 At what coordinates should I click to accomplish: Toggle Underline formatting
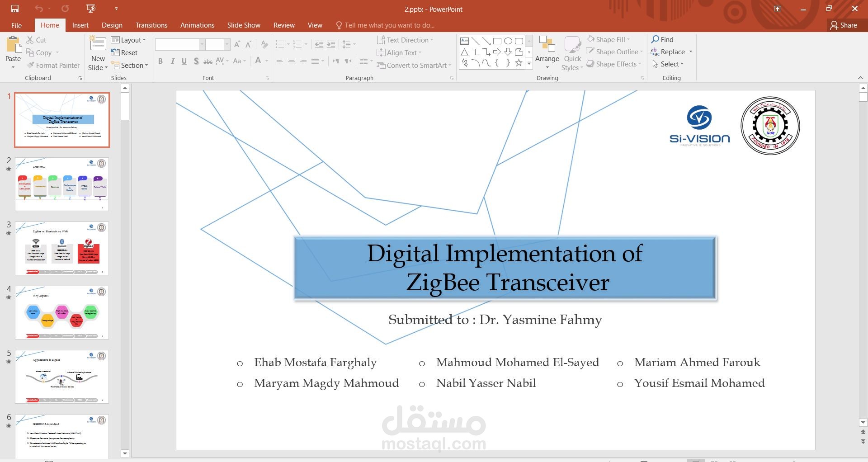(184, 61)
